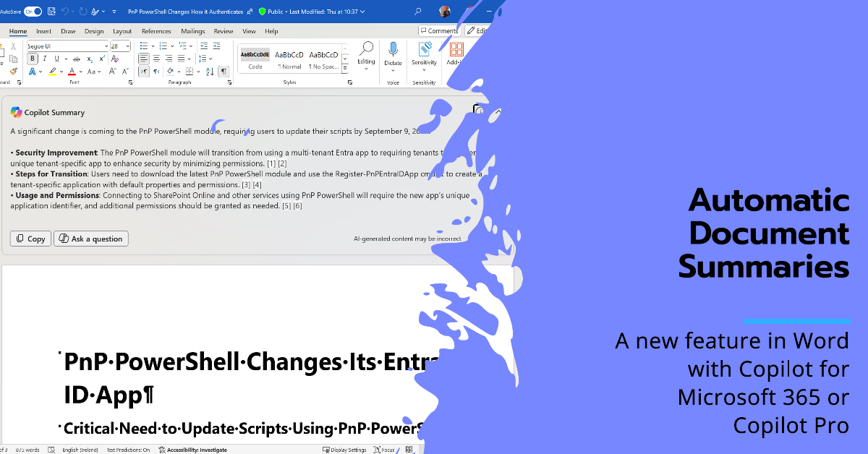868x454 pixels.
Task: Open the References ribbon tab
Action: [x=156, y=31]
